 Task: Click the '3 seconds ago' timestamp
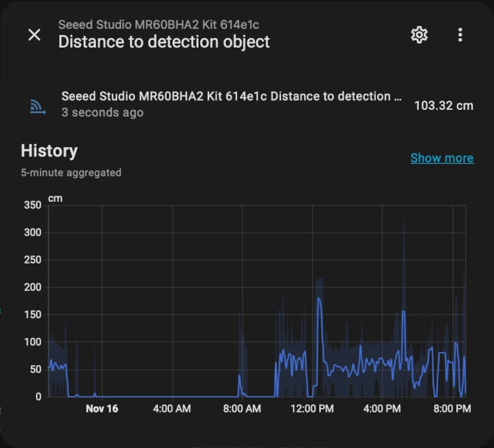tap(102, 113)
